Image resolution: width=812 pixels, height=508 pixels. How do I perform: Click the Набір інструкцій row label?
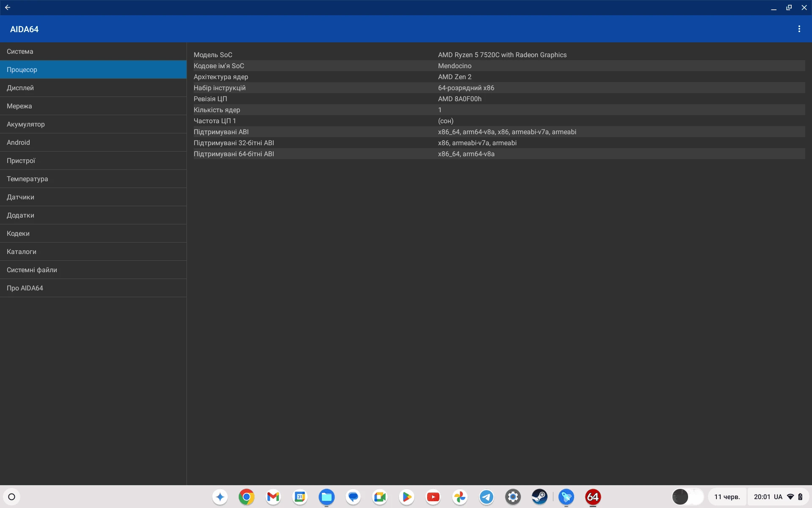[219, 88]
